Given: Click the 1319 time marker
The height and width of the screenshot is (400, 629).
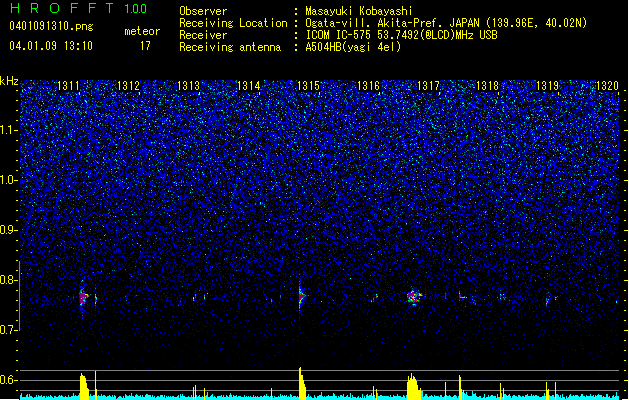Looking at the screenshot, I should click(547, 86).
